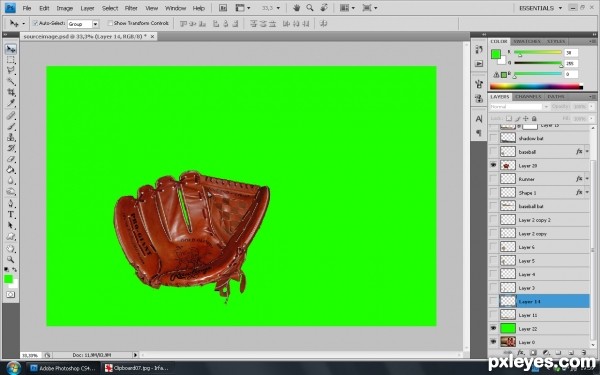
Task: Open the zoom level dropdown in application bar
Action: tap(278, 8)
